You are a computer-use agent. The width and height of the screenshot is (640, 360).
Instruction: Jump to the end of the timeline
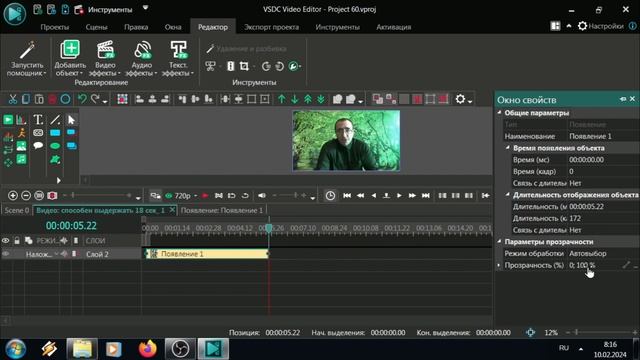click(x=426, y=196)
